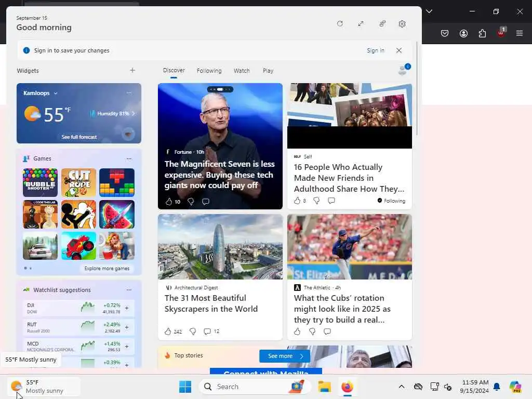Open Bubble Shooter game
532x399 pixels.
pos(40,182)
